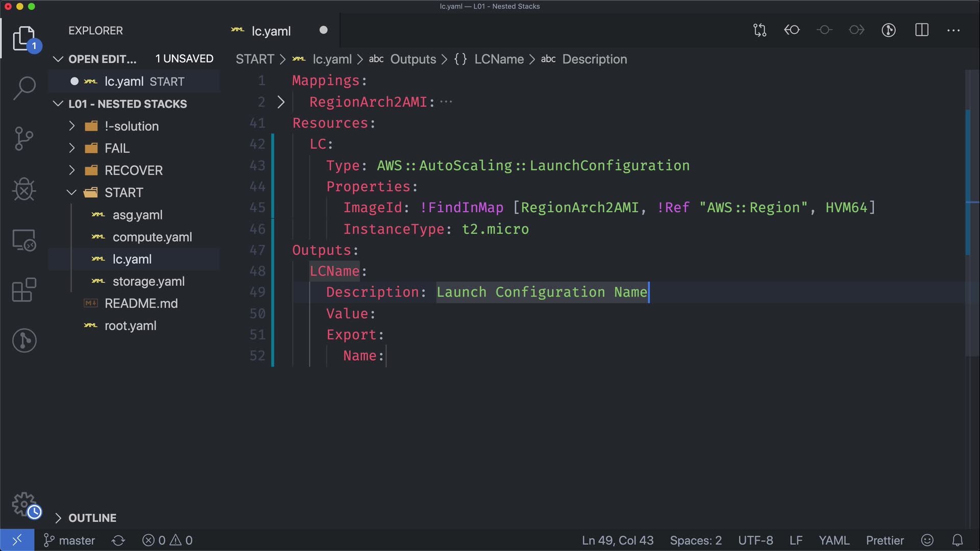Toggle the unsaved dot on lc.yaml tab
This screenshot has height=551, width=980.
(x=323, y=30)
